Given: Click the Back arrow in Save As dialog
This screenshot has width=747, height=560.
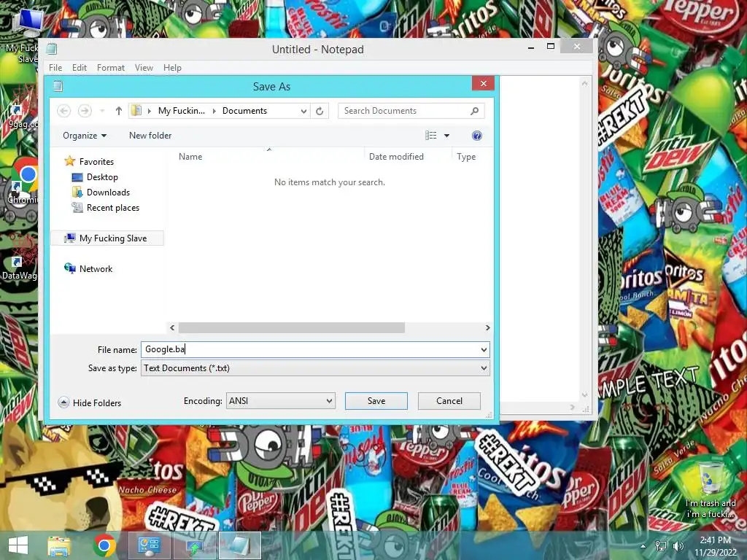Looking at the screenshot, I should (x=64, y=111).
